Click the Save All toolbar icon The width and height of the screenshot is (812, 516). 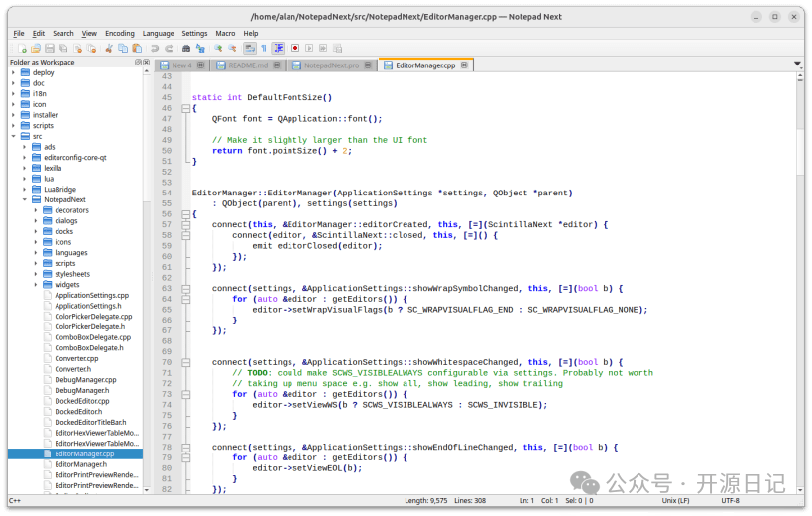63,49
